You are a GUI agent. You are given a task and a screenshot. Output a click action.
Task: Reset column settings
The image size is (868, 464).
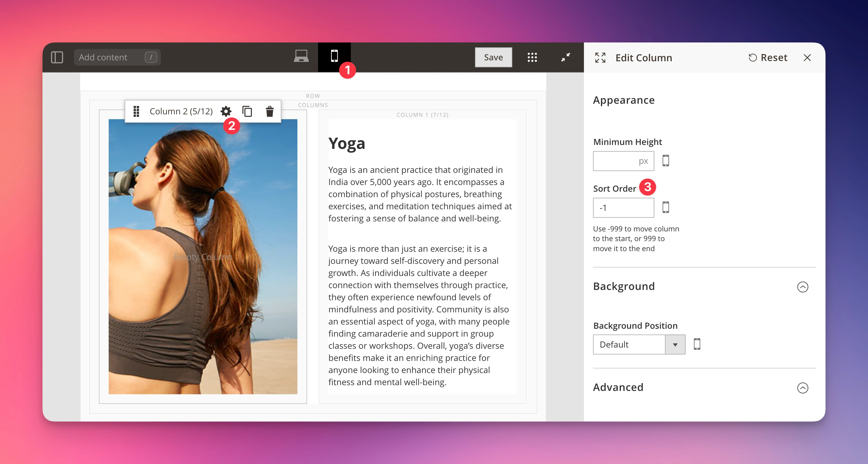tap(768, 58)
